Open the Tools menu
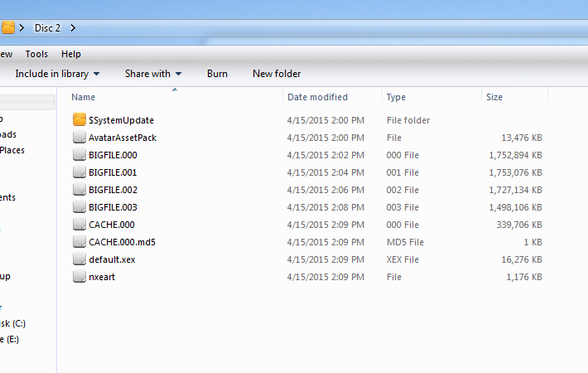 [36, 54]
